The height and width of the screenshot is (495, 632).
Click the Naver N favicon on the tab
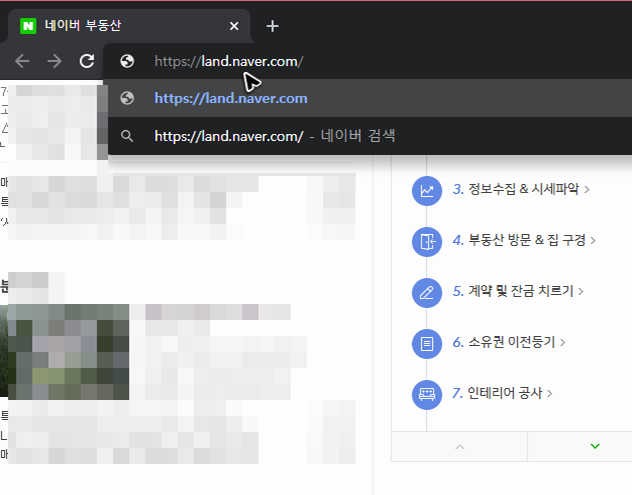(28, 26)
